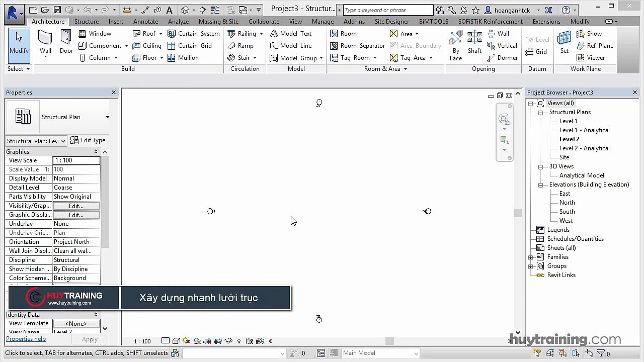This screenshot has height=362, width=644.
Task: Click the By Face opening tool
Action: pos(456,45)
